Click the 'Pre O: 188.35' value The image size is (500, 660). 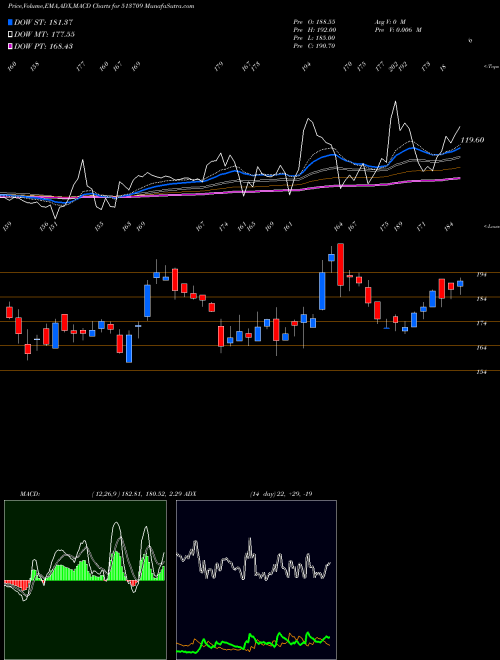[314, 21]
